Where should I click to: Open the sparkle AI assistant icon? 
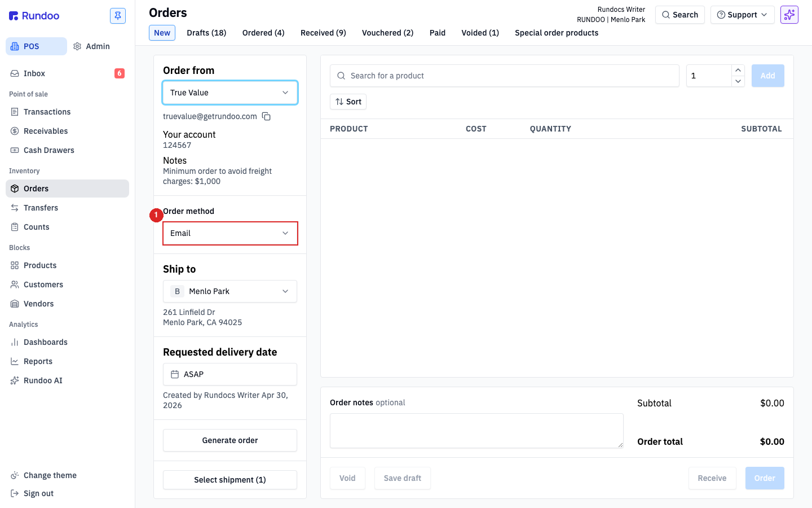(789, 15)
